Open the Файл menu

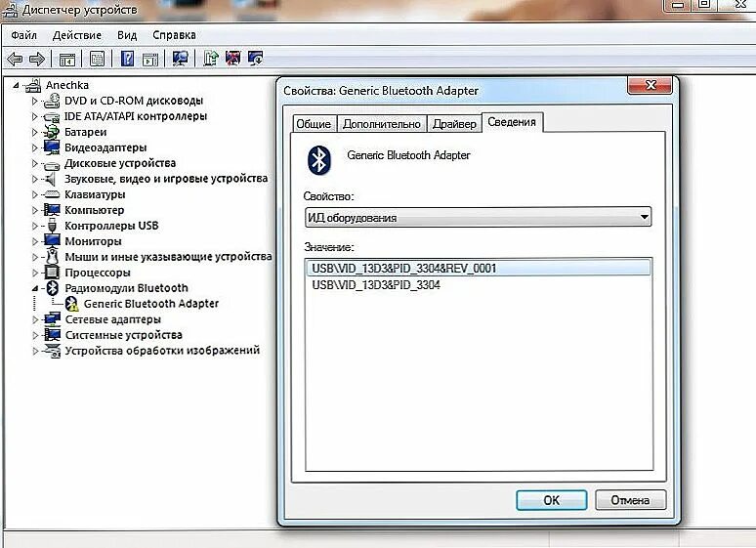[x=23, y=35]
